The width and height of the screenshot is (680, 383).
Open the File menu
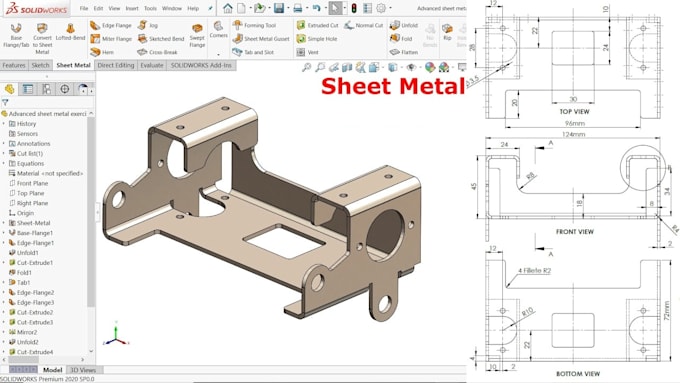tap(84, 8)
